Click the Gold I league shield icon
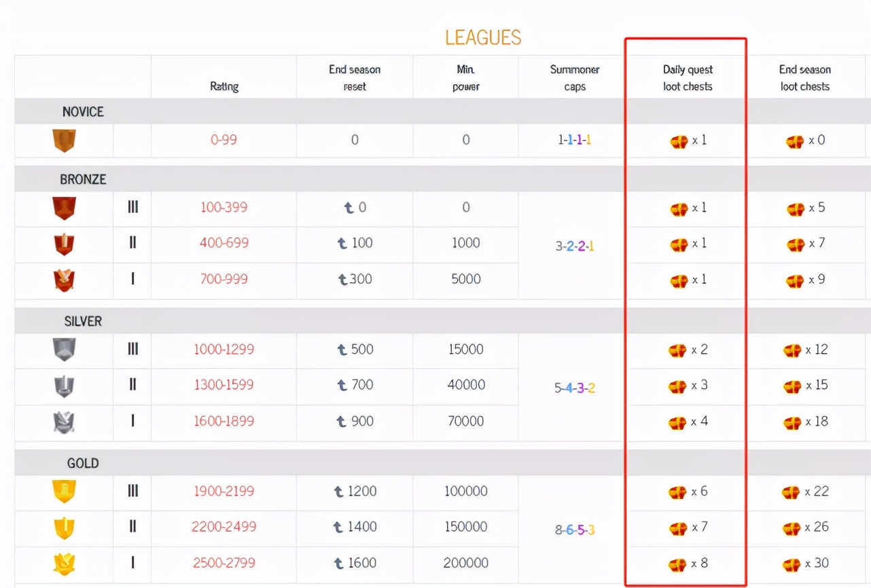Screen dimensions: 871x588 point(64,564)
